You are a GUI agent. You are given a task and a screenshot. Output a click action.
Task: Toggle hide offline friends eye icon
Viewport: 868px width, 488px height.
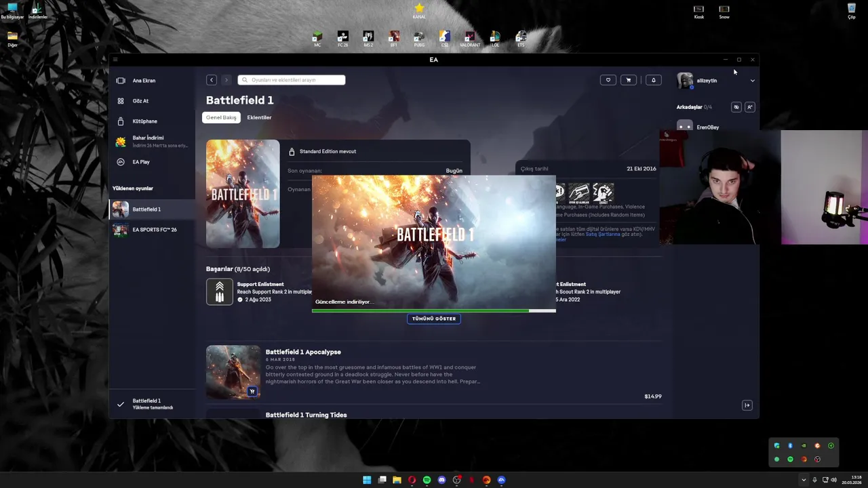point(736,107)
